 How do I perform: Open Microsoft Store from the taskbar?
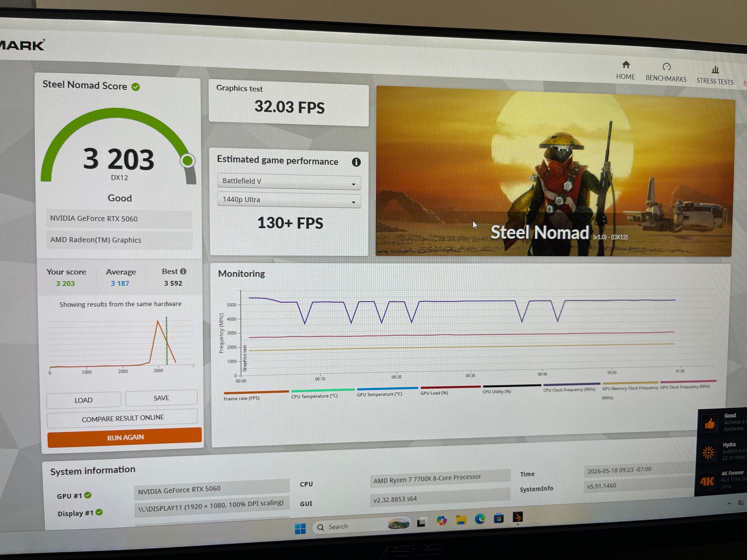(499, 518)
